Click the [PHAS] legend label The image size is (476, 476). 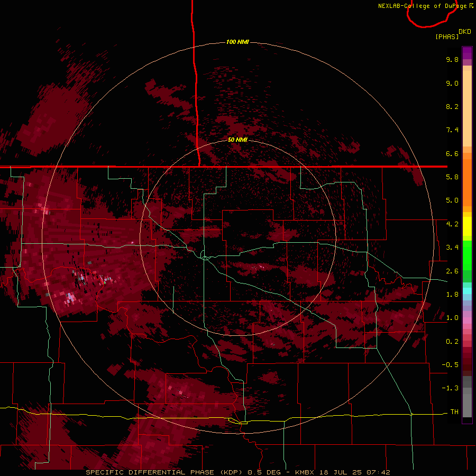pyautogui.click(x=447, y=36)
